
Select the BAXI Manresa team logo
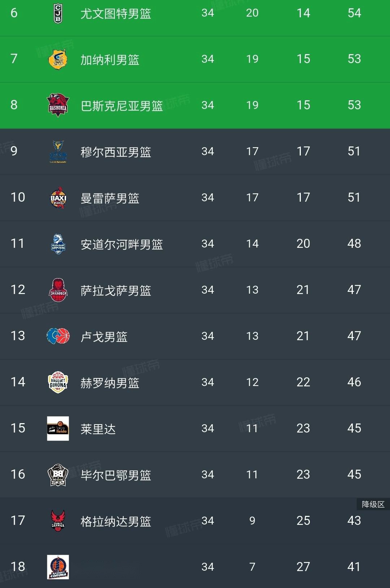click(x=58, y=198)
